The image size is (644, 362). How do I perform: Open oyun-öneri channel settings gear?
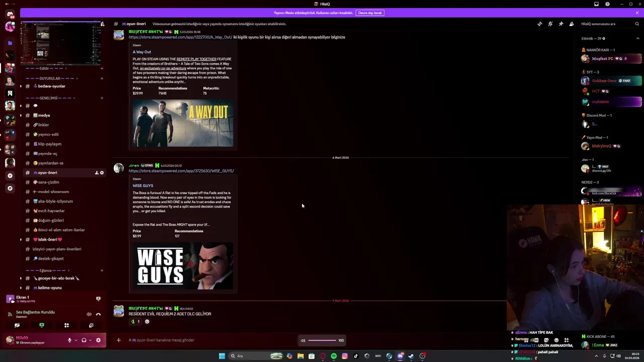click(102, 172)
